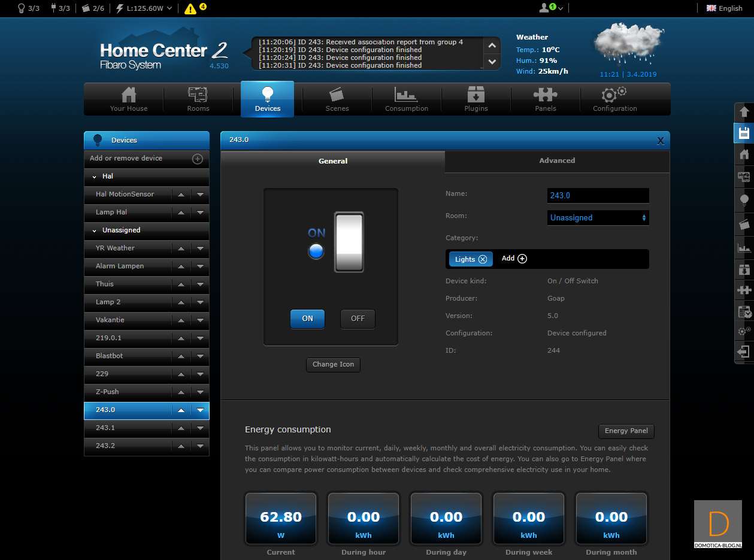
Task: Click the sidebar Devices light bulb icon
Action: (x=744, y=200)
